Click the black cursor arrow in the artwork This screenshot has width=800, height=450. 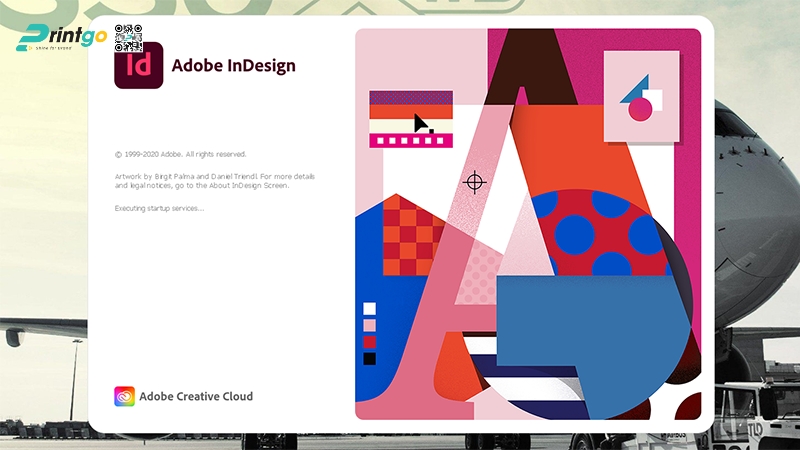point(422,124)
